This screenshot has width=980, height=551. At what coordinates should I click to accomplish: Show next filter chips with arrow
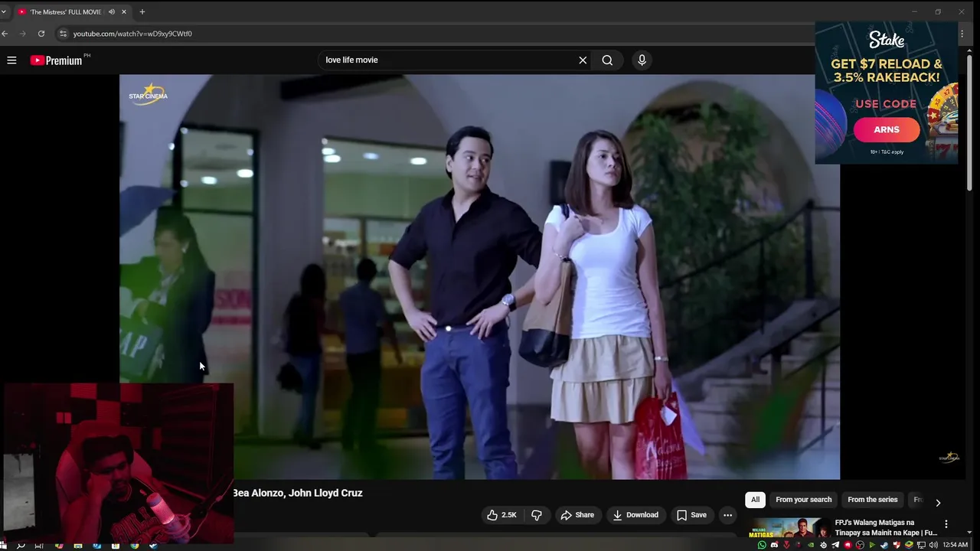click(x=938, y=503)
